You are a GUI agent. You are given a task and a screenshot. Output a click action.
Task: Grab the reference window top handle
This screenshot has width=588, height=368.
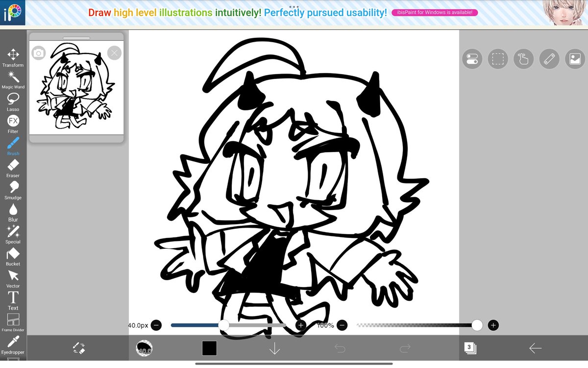coord(76,38)
